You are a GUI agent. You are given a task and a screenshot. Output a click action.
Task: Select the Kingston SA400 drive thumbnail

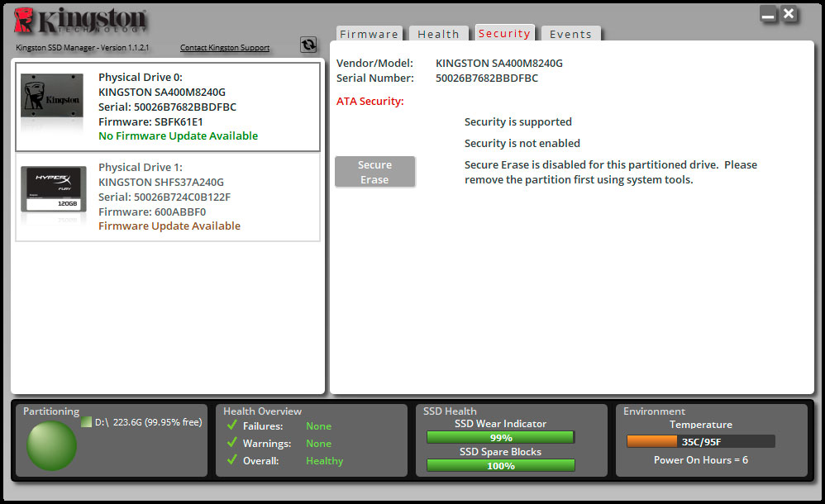tap(51, 96)
